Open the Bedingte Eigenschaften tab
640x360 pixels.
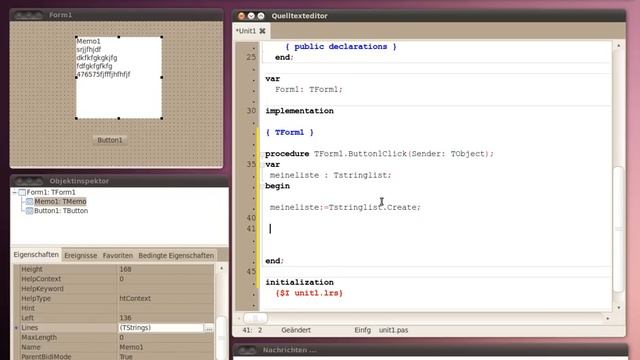[176, 256]
